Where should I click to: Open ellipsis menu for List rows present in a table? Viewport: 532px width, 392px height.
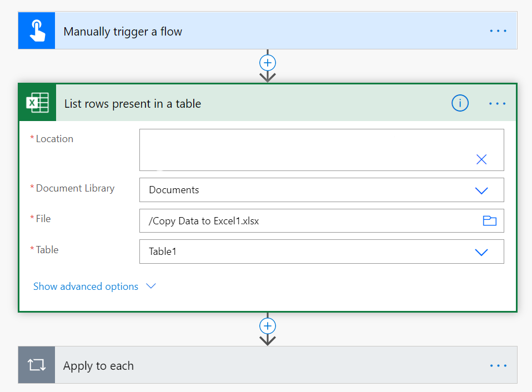coord(497,103)
